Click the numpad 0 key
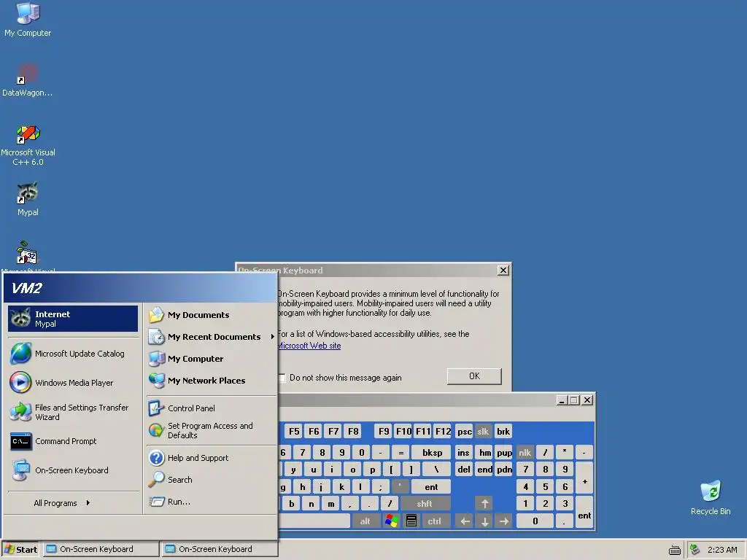747x560 pixels. (535, 521)
